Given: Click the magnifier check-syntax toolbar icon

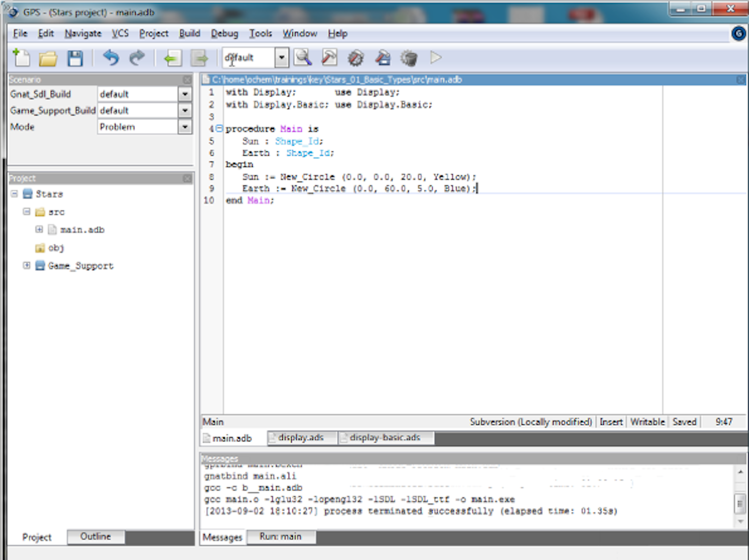Looking at the screenshot, I should coord(303,58).
